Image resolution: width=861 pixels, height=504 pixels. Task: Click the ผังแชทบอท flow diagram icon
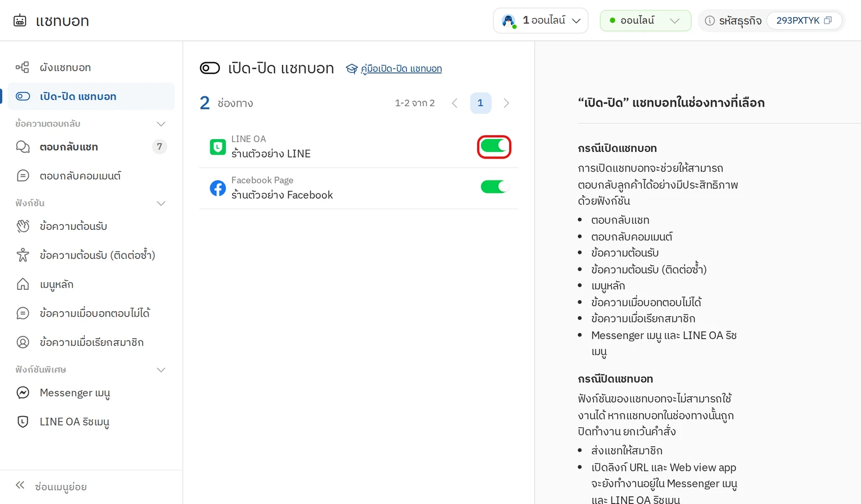coord(22,67)
